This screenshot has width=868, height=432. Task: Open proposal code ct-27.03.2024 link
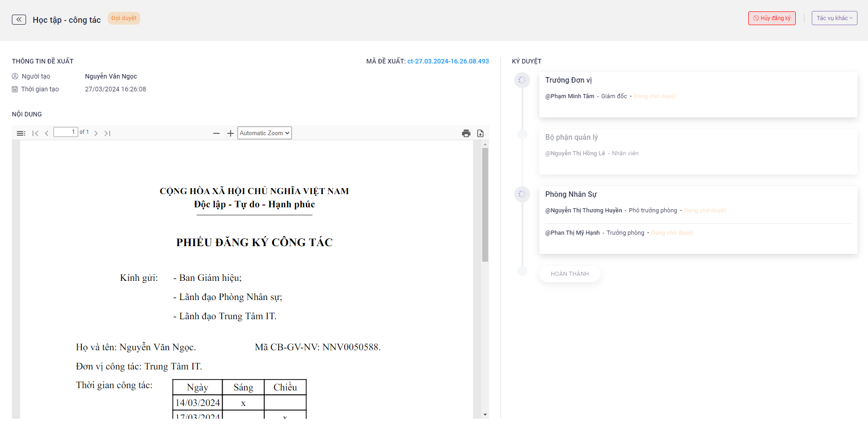448,61
